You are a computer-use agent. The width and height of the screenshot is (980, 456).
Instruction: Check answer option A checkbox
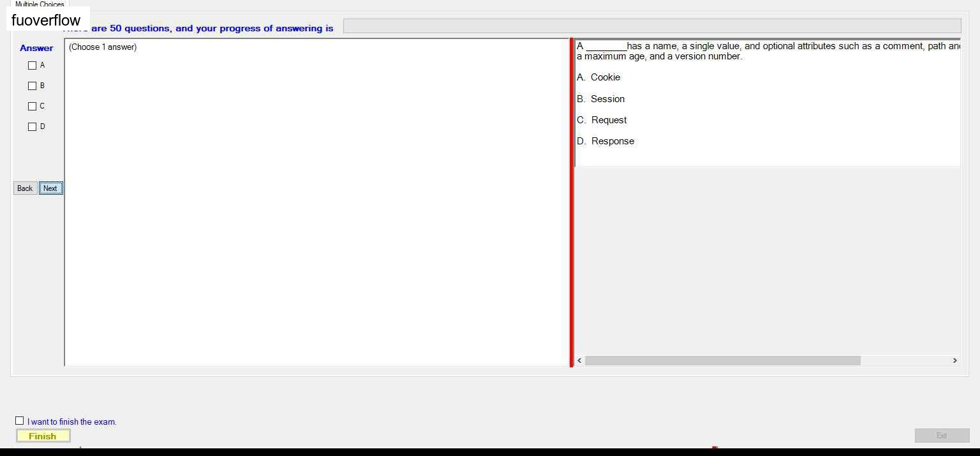(x=33, y=65)
